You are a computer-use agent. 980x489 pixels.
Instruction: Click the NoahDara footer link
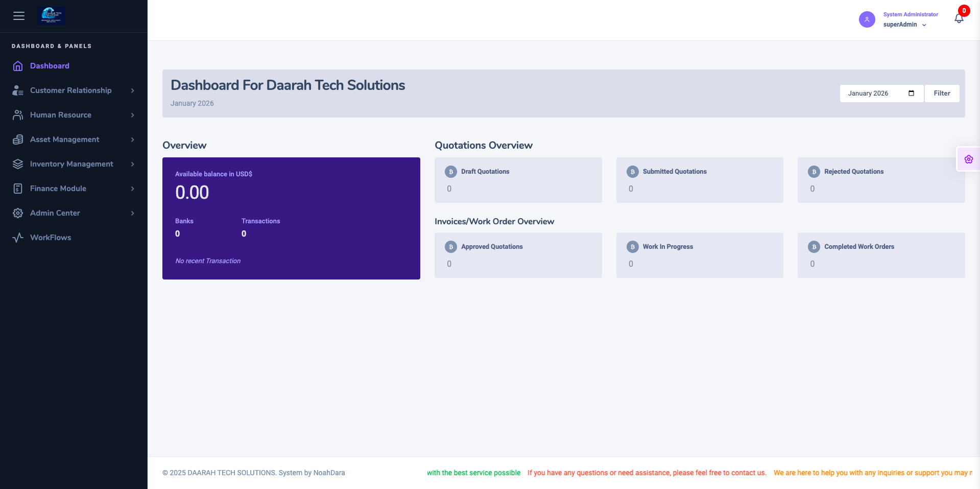pos(329,473)
